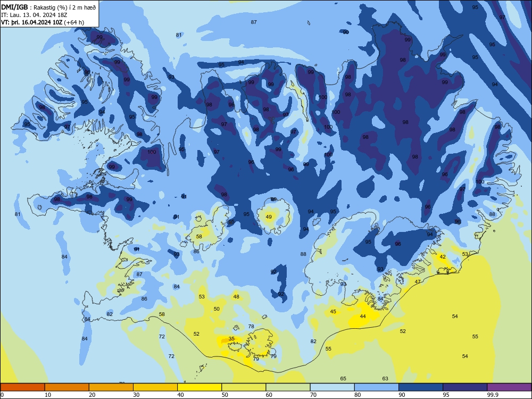Click the '60' legend scale label

269,395
